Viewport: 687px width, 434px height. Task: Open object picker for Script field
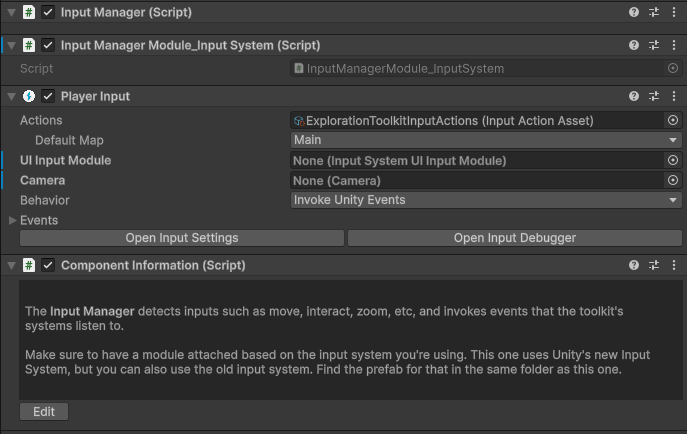[x=673, y=68]
